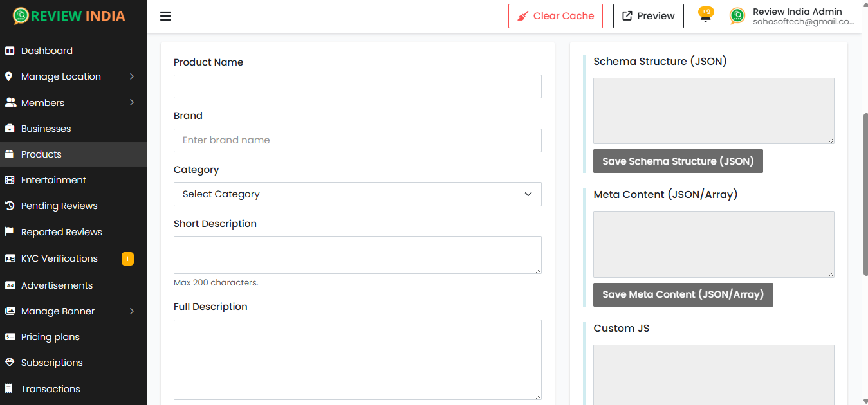
Task: Open Reported Reviews in the sidebar
Action: 73,232
